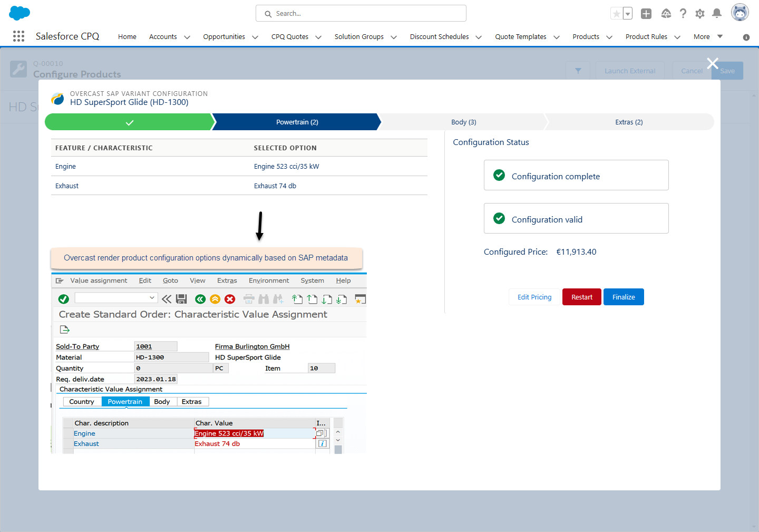Click red Restart button
This screenshot has height=532, width=759.
click(x=582, y=297)
